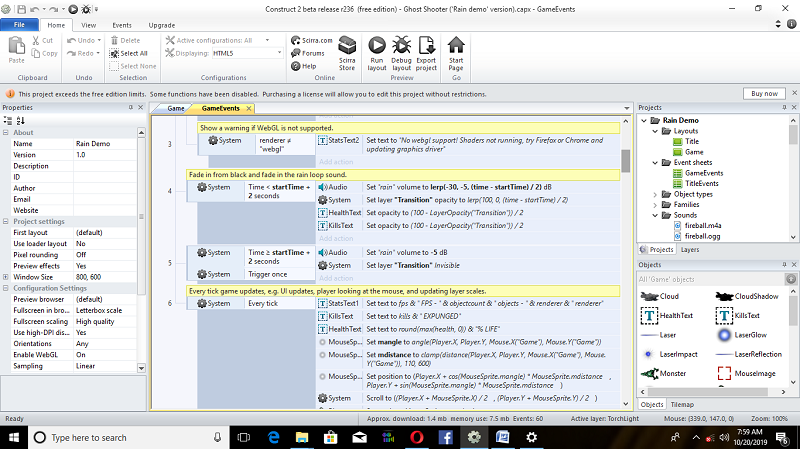
Task: Expand the Object types folder
Action: point(655,194)
